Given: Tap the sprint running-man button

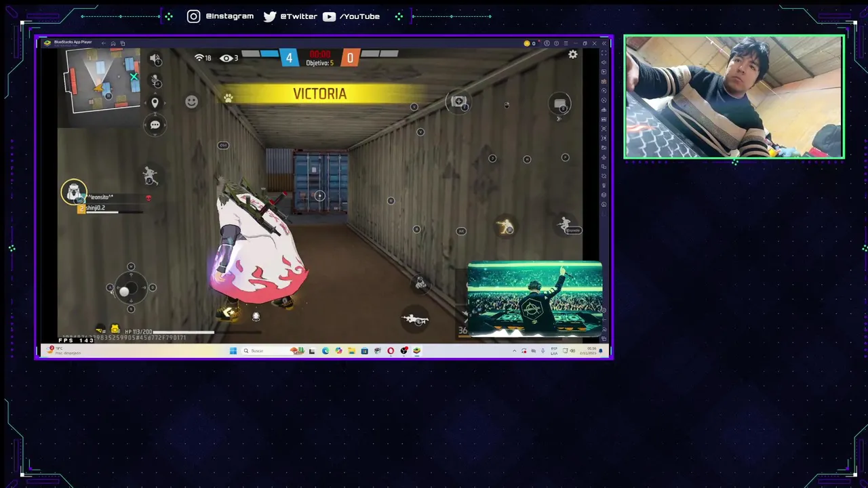Looking at the screenshot, I should pyautogui.click(x=150, y=176).
